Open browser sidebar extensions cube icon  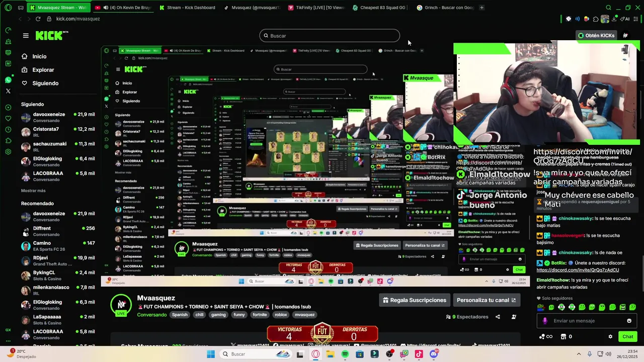click(x=8, y=140)
